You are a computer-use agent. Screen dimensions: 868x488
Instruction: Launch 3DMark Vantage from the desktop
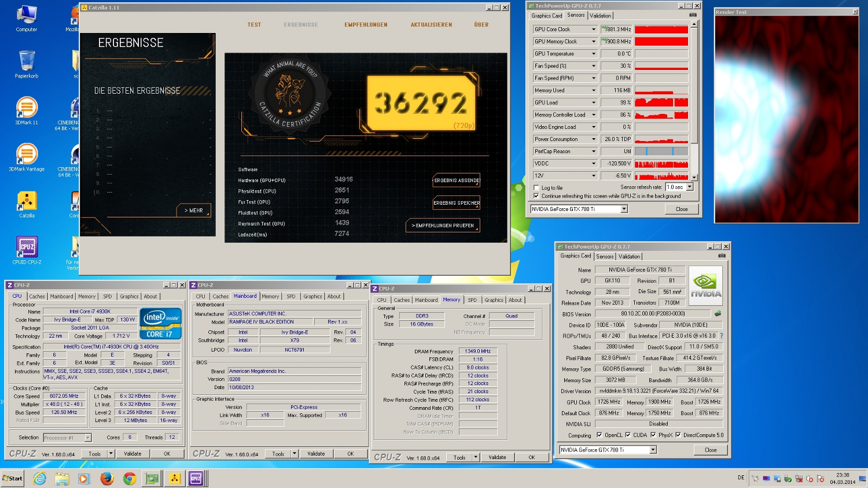click(26, 157)
